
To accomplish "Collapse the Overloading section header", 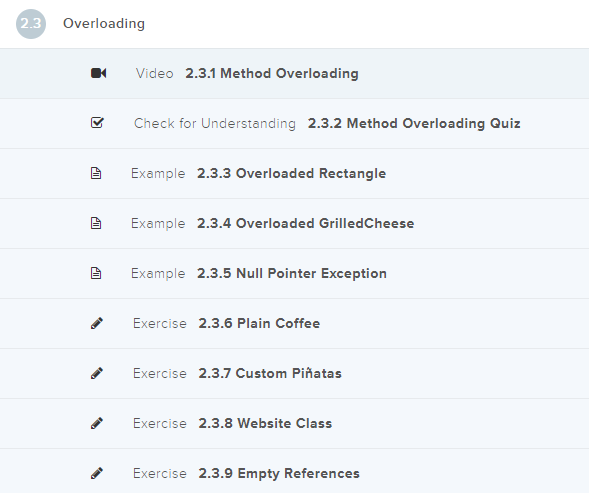I will (294, 24).
